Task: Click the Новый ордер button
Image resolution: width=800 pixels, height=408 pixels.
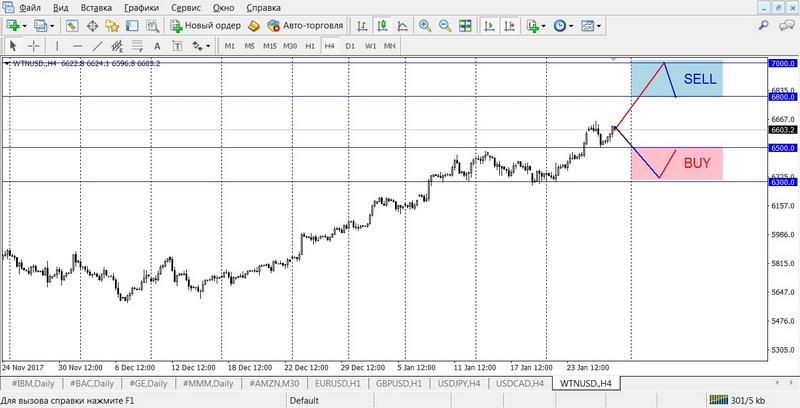Action: 206,25
